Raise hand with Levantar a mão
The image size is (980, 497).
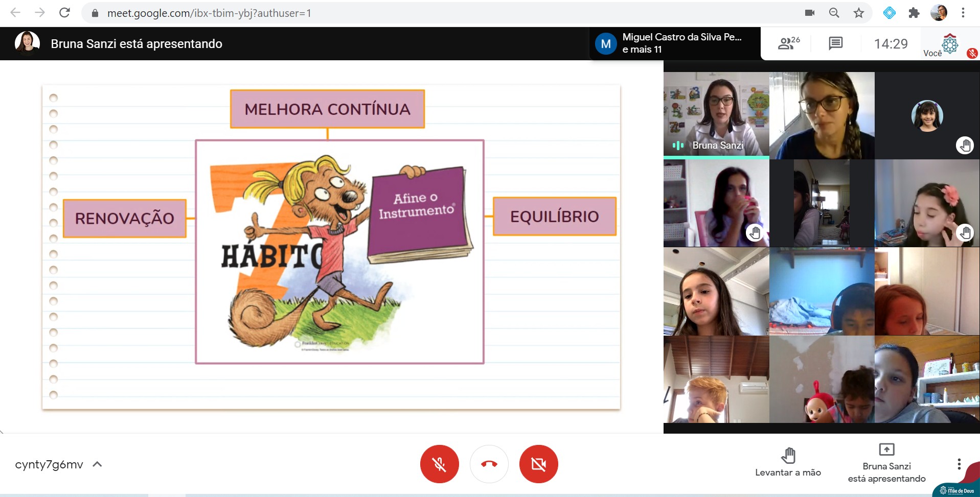(x=788, y=462)
